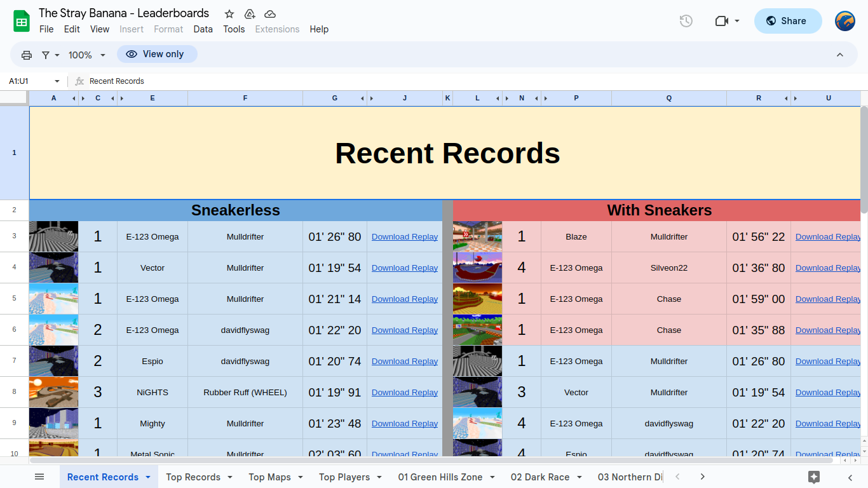Download Replay for Vector 01' 19" 54

click(404, 268)
